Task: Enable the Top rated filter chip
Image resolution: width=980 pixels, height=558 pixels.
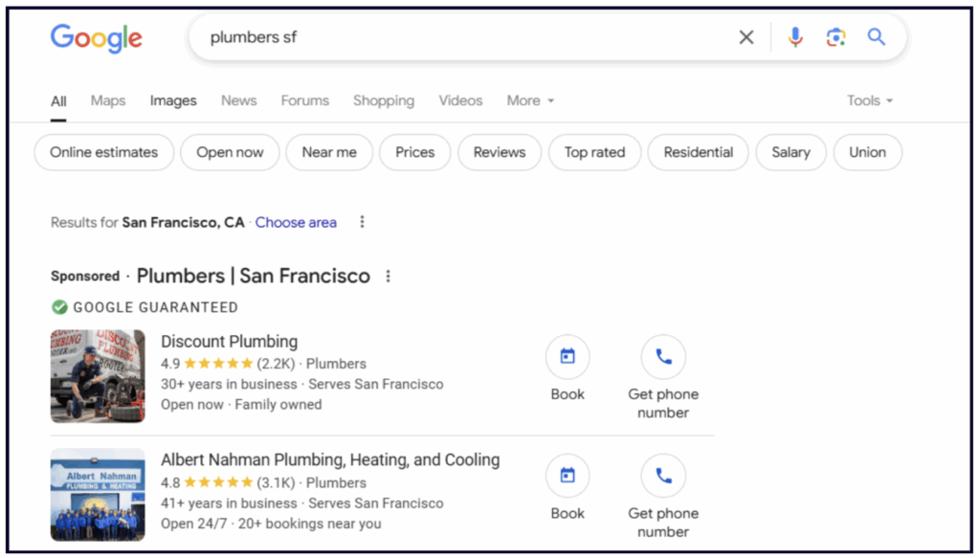Action: tap(594, 152)
